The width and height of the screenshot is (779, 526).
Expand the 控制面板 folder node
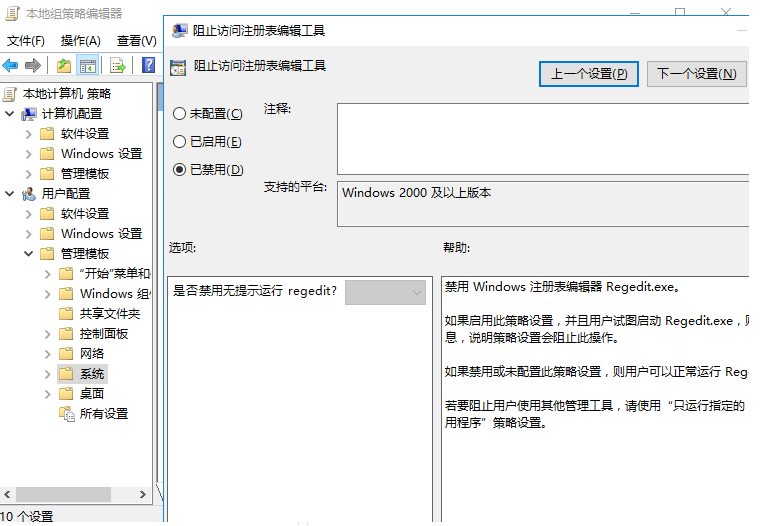(47, 334)
